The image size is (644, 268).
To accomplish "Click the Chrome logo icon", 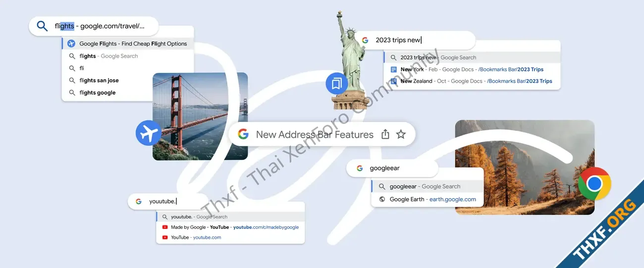I will [594, 184].
